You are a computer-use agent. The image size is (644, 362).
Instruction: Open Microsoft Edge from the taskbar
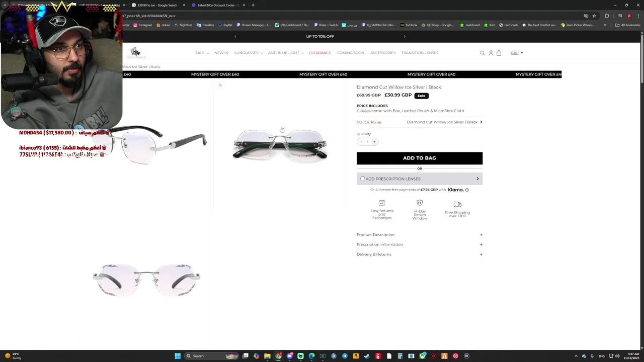pos(311,356)
